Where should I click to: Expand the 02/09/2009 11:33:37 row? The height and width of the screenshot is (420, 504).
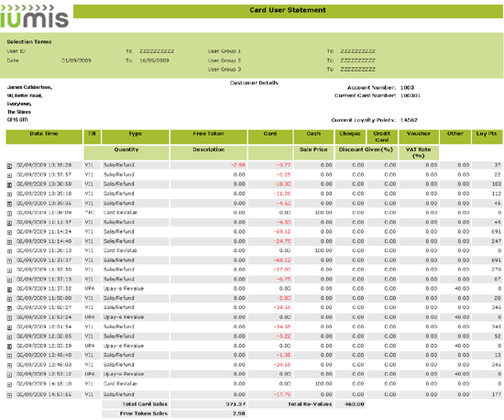point(10,261)
